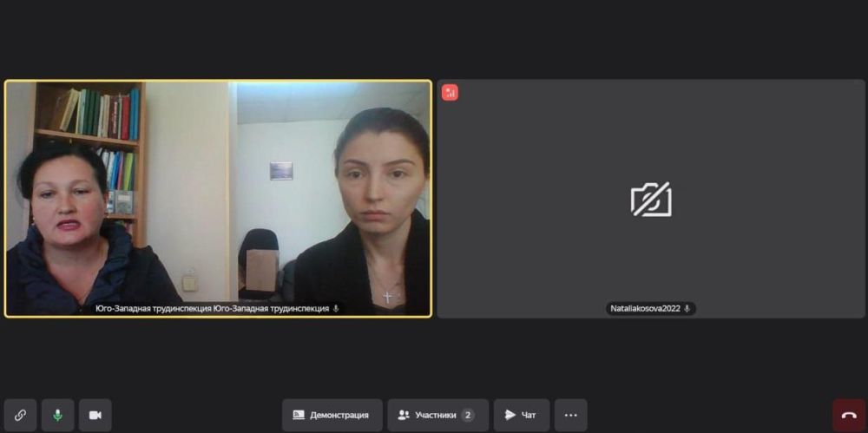This screenshot has width=868, height=433.
Task: Mute the green microphone button
Action: pyautogui.click(x=57, y=415)
